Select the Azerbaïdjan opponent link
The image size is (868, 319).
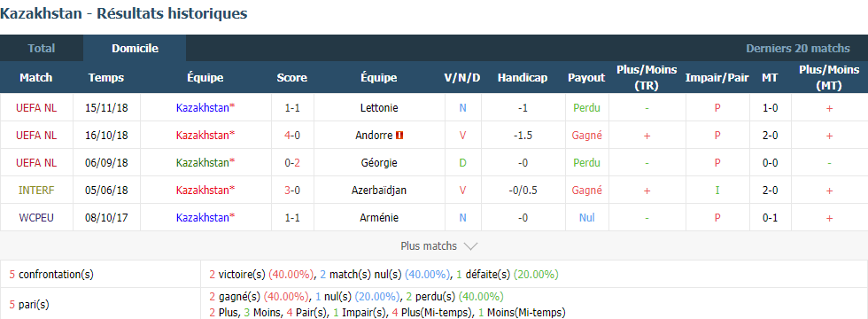(379, 190)
